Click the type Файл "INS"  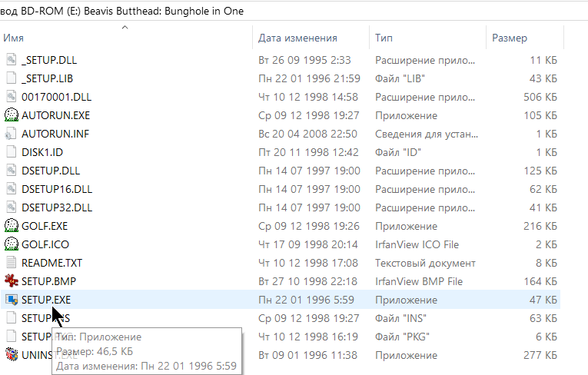coord(400,318)
